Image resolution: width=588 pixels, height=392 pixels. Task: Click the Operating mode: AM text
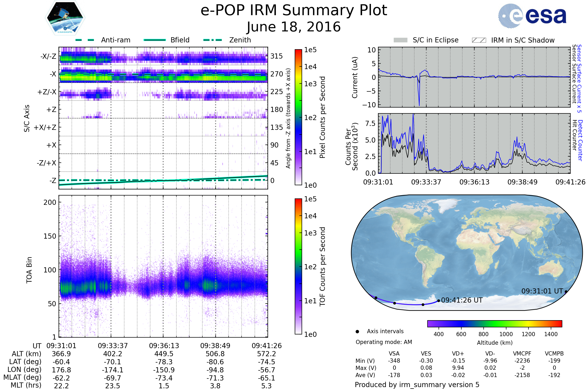[x=384, y=342]
